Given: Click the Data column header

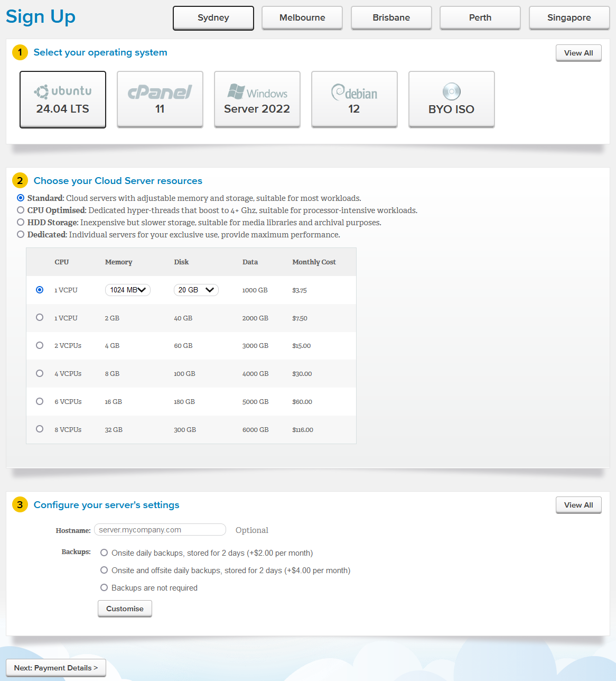Looking at the screenshot, I should (250, 262).
